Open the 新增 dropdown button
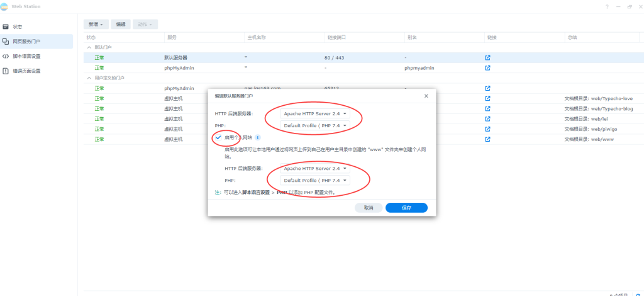The image size is (644, 296). [x=96, y=25]
